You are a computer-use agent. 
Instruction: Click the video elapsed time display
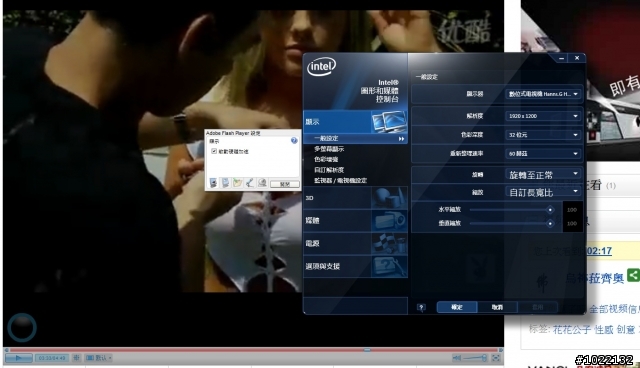pyautogui.click(x=52, y=358)
